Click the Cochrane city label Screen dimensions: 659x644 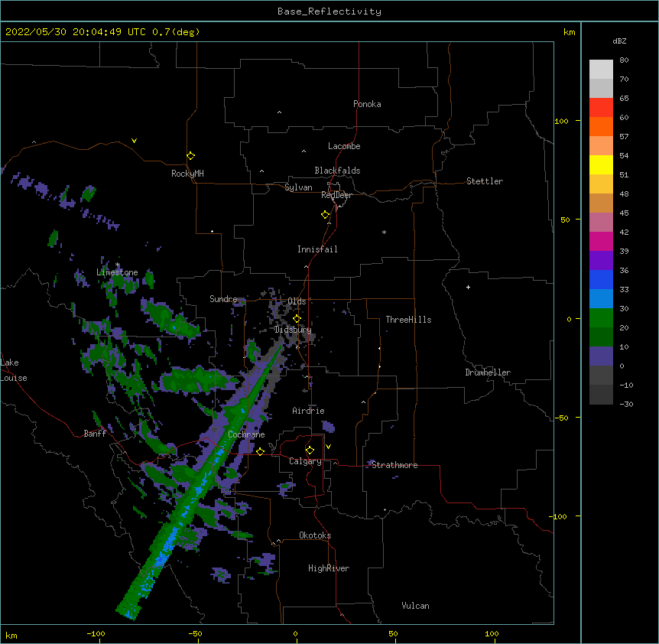coord(246,434)
